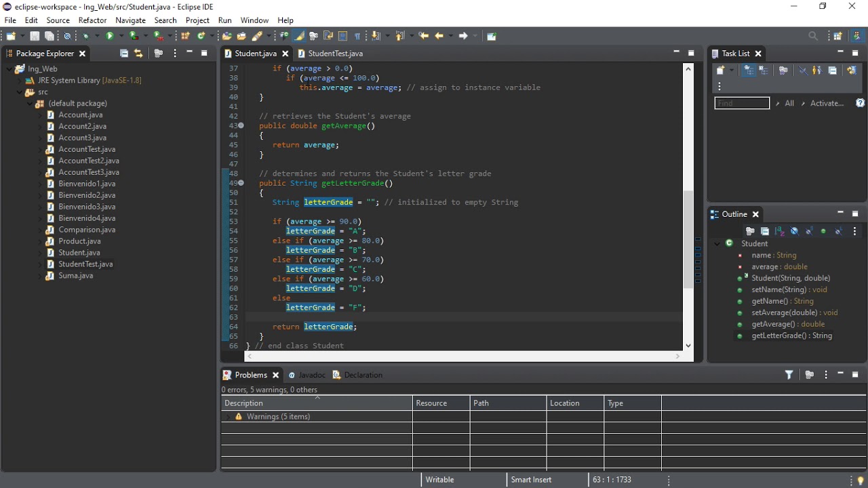Open New Task dropdown arrow in Task List

tap(732, 70)
